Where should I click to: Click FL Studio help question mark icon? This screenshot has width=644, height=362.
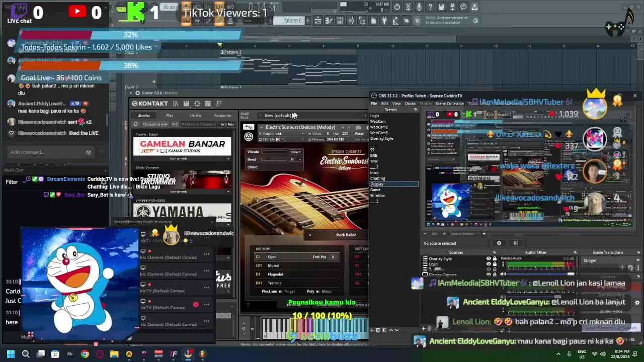[x=430, y=7]
